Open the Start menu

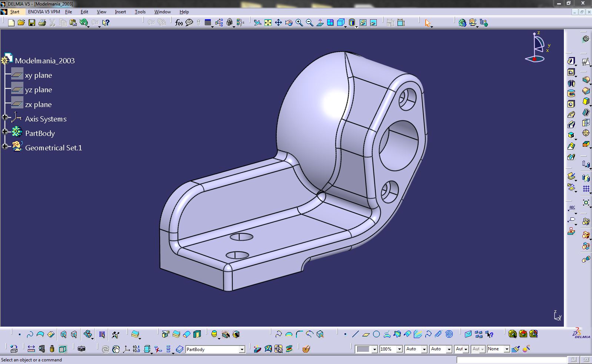14,12
